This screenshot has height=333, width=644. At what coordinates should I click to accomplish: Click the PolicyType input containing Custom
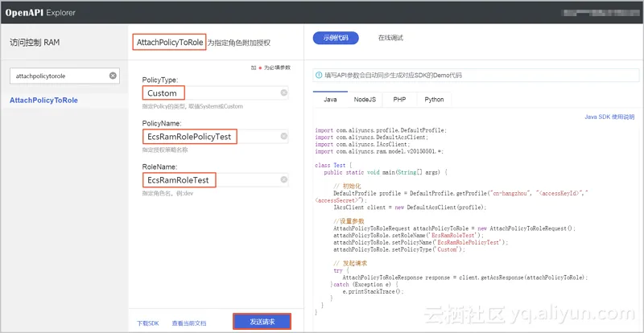click(215, 92)
